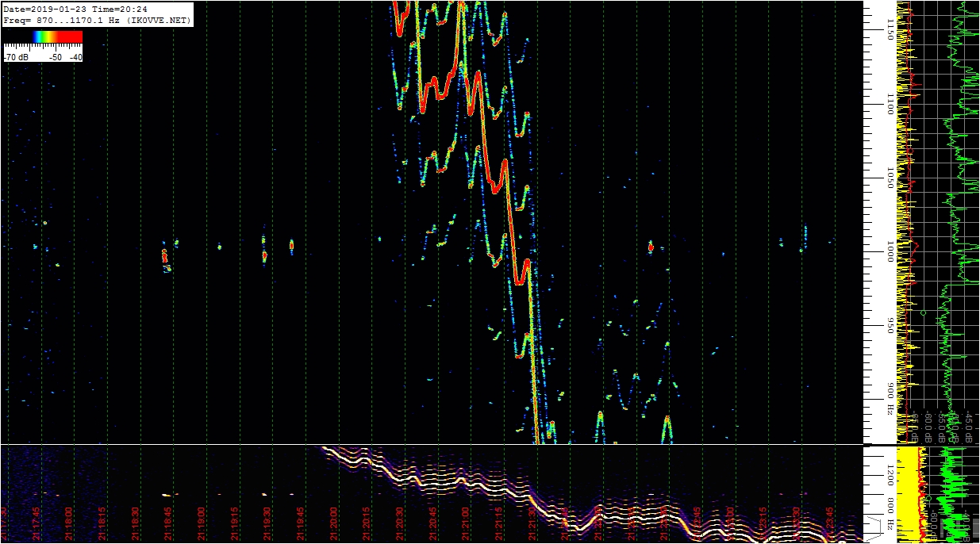Click the 1200 tick on lower frequency axis
This screenshot has width=980, height=544.
890,476
